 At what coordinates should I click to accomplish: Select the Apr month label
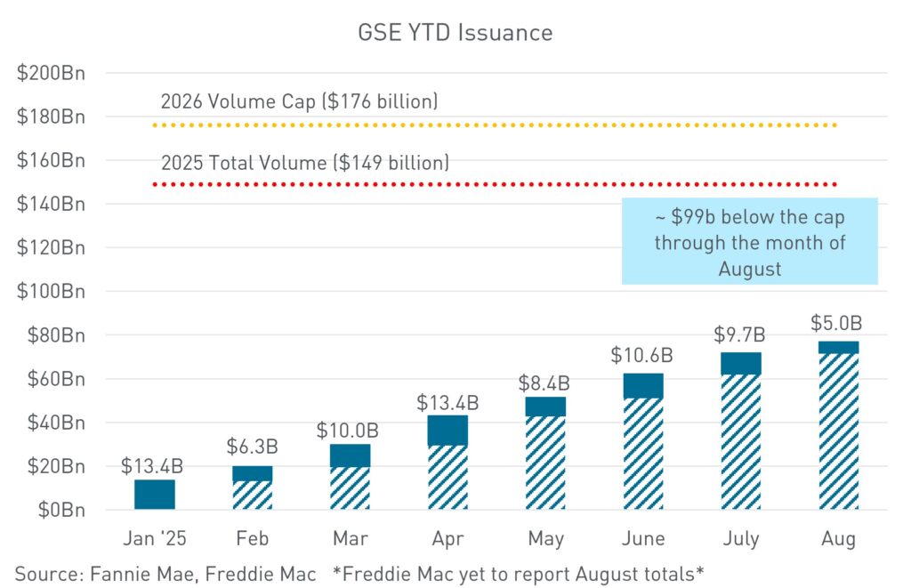tap(447, 540)
